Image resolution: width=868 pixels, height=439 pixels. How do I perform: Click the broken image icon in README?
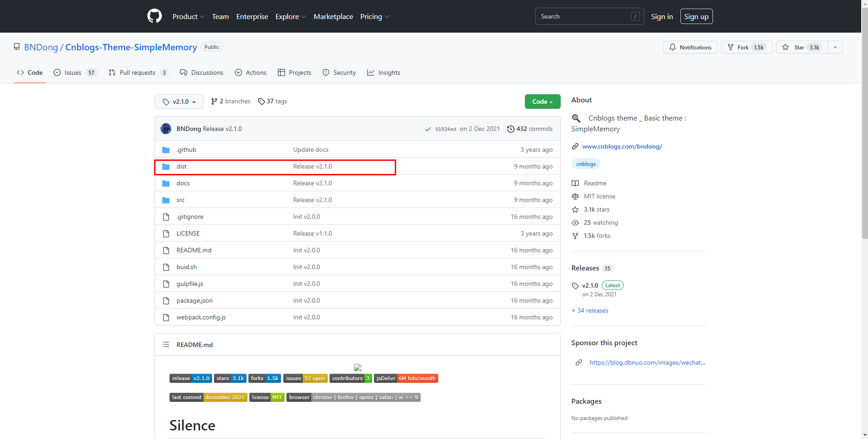tap(358, 367)
